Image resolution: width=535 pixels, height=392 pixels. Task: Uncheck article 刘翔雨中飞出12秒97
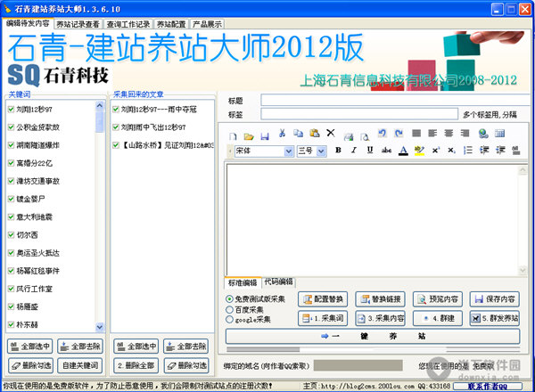(116, 127)
